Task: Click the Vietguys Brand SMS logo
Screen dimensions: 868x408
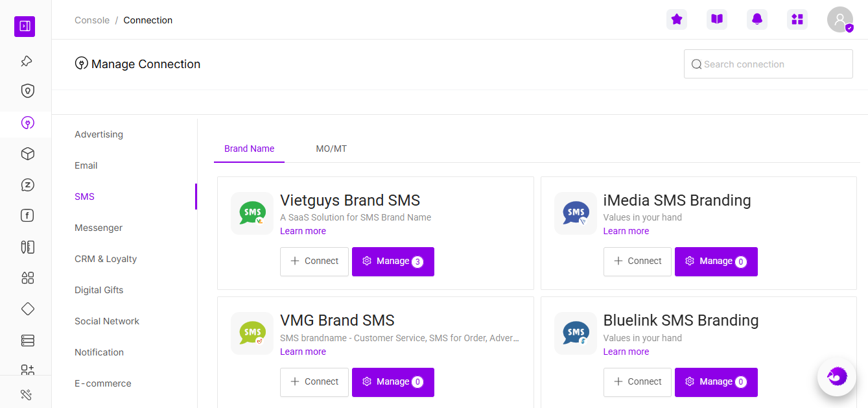Action: pos(252,213)
